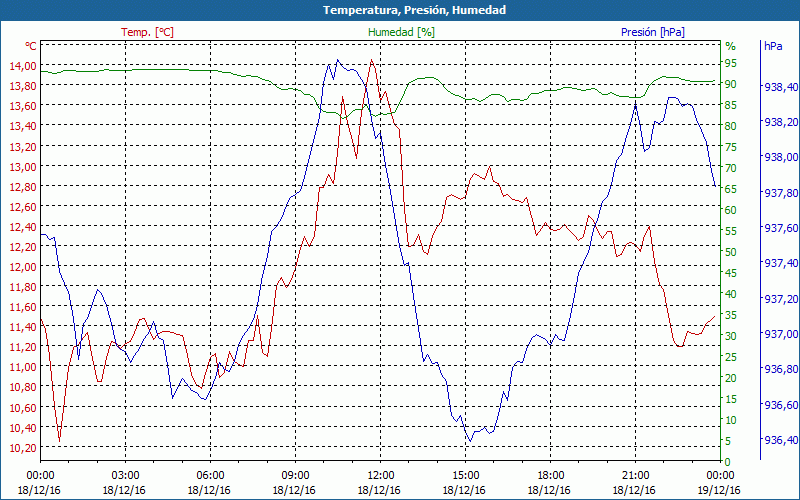Click the '11,60' temperature axis value

click(x=22, y=307)
